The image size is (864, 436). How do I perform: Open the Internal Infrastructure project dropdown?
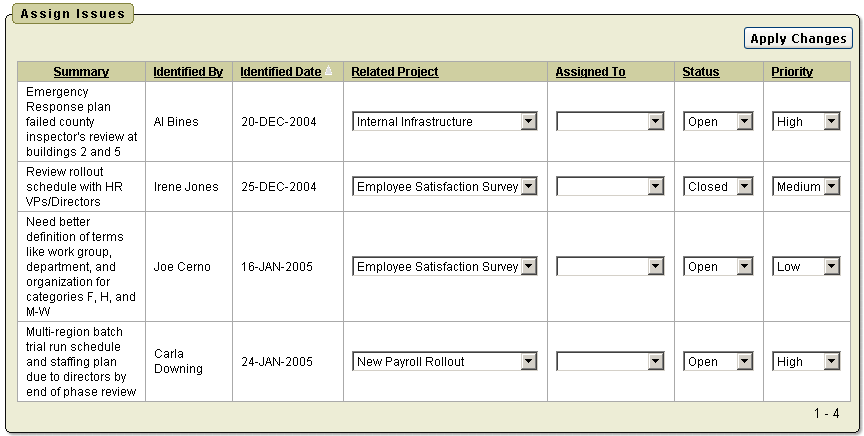click(x=445, y=122)
